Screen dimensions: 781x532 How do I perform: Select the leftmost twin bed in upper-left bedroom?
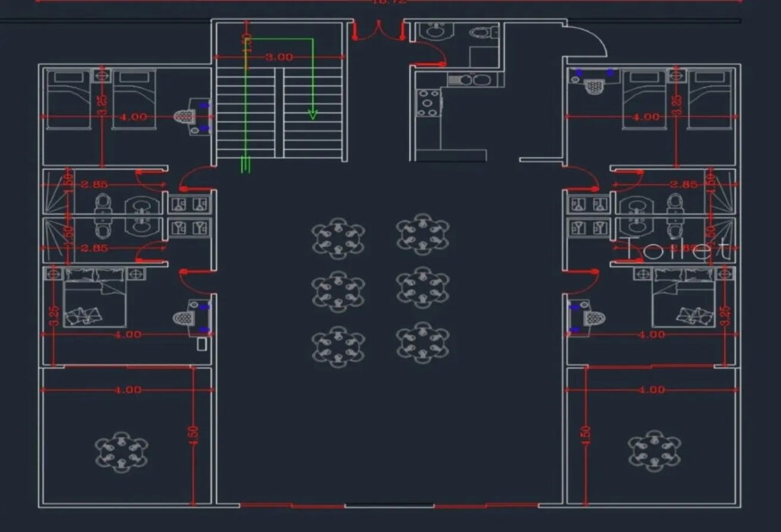tap(69, 99)
